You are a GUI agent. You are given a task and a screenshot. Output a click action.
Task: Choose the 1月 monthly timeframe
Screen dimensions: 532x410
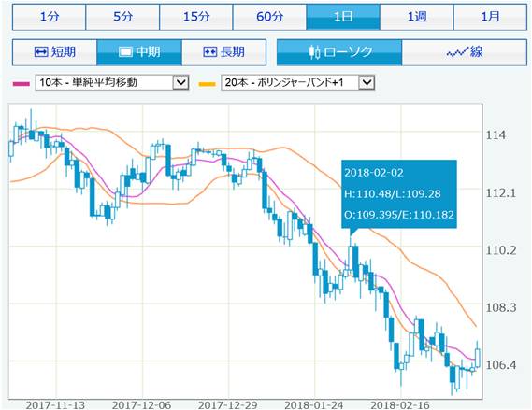pos(490,17)
